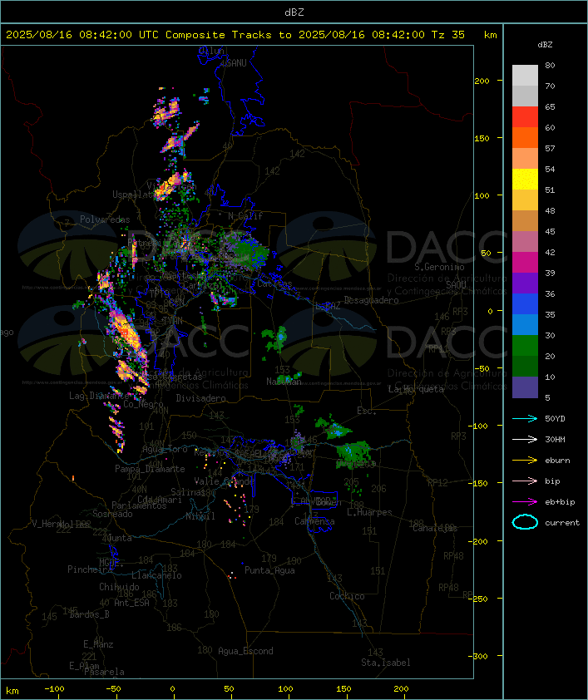This screenshot has width=588, height=700.
Task: Click the 'Pampa_Diamante' map label
Action: (x=150, y=469)
